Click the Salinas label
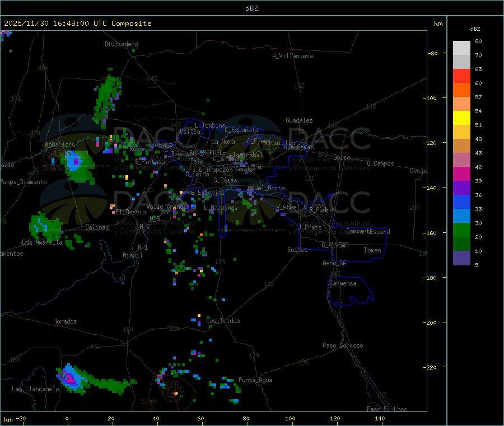Viewport: 504px width, 426px height. click(x=97, y=227)
